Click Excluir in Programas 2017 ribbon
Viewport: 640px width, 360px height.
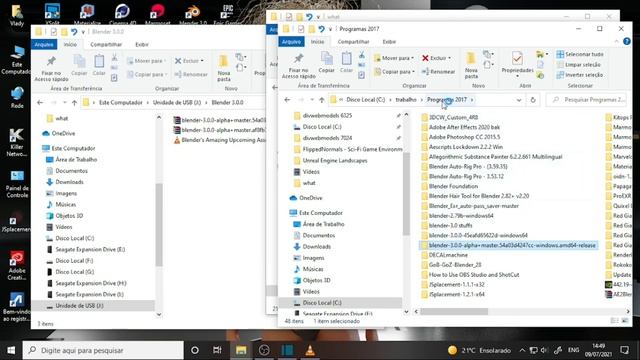tap(436, 58)
